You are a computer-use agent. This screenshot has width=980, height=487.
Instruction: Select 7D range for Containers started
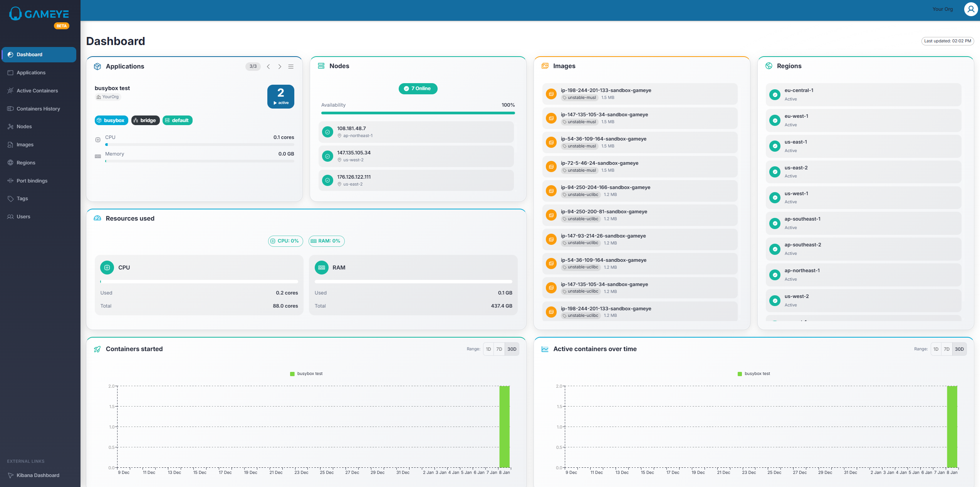(499, 349)
